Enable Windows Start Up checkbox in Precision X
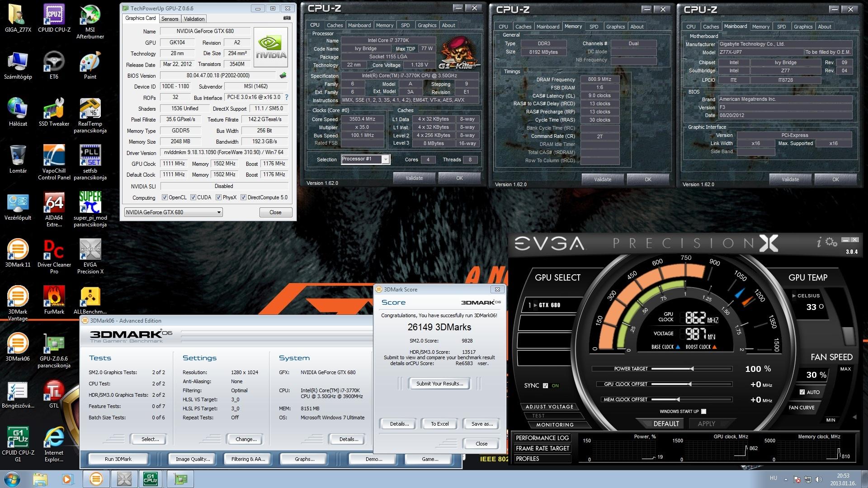 [x=703, y=411]
